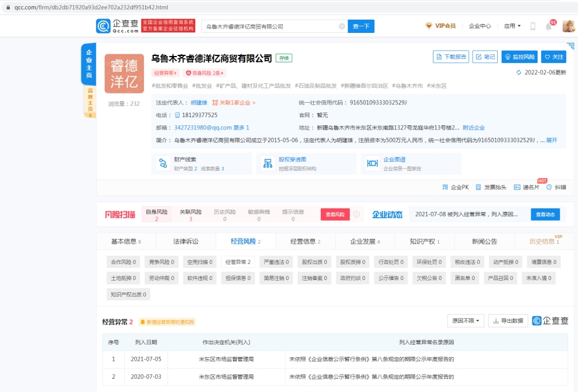
Task: Click the mobile phone icon in header
Action: point(533,26)
